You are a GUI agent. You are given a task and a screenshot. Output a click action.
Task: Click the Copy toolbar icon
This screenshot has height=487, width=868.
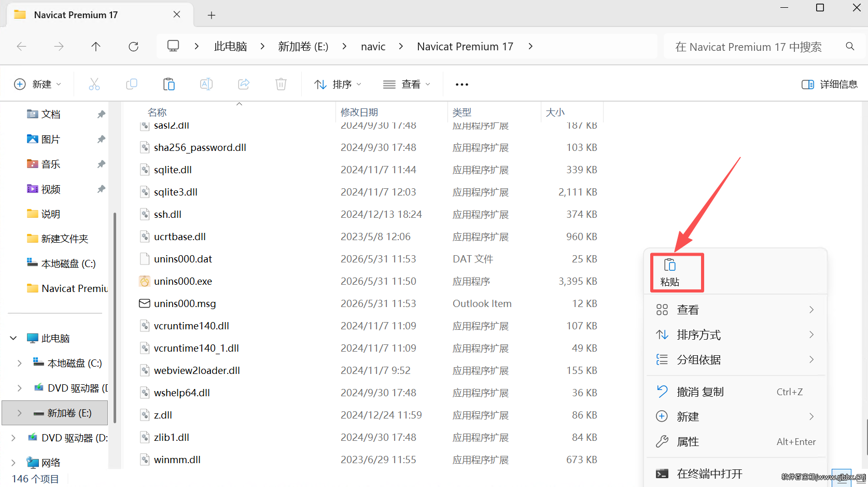click(x=132, y=84)
